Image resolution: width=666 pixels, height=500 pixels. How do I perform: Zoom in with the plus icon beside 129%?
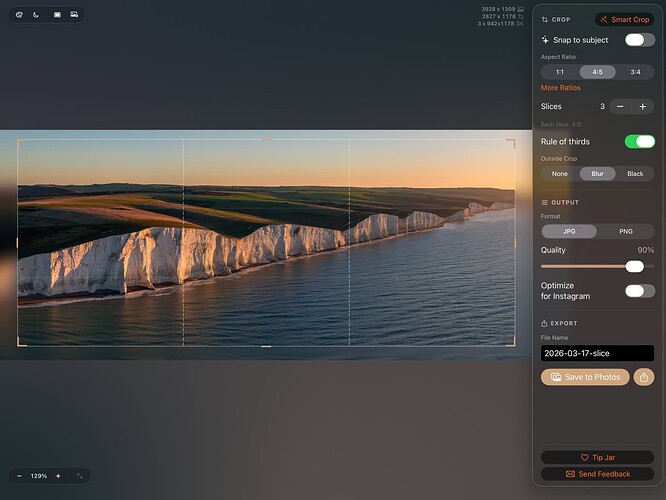pyautogui.click(x=58, y=476)
